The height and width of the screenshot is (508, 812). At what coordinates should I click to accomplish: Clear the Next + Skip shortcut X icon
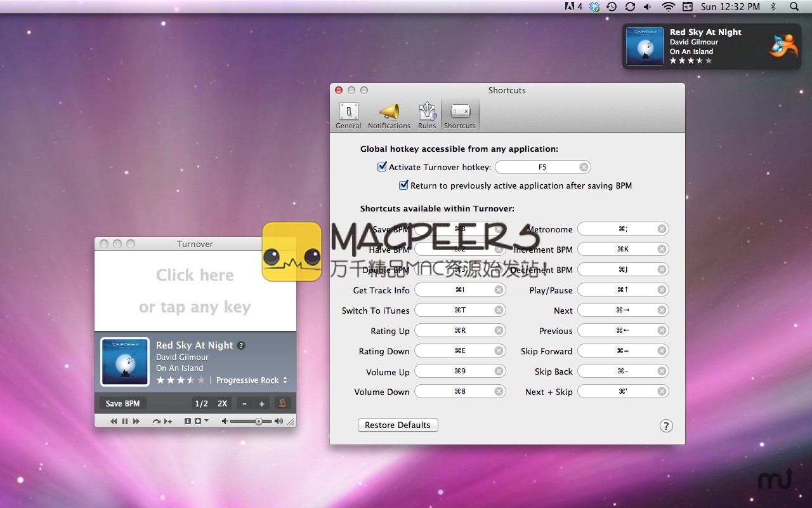click(x=662, y=392)
